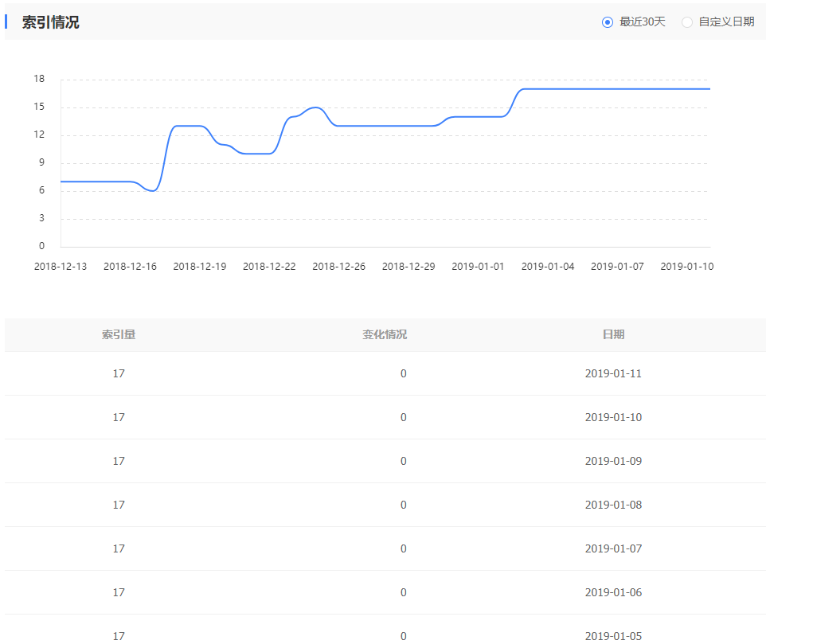Viewport: 813px width, 644px height.
Task: Click the 2019-01-10 table row date
Action: point(613,417)
